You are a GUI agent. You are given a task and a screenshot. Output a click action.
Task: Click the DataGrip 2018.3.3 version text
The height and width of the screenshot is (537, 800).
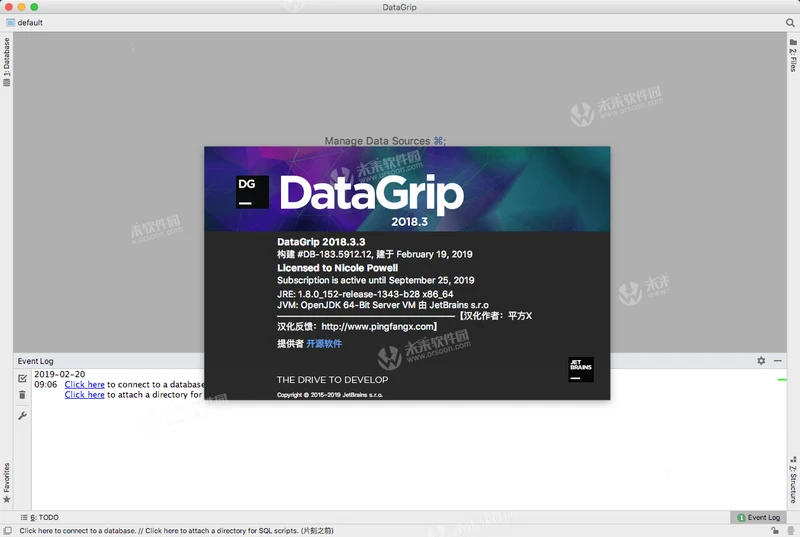321,242
